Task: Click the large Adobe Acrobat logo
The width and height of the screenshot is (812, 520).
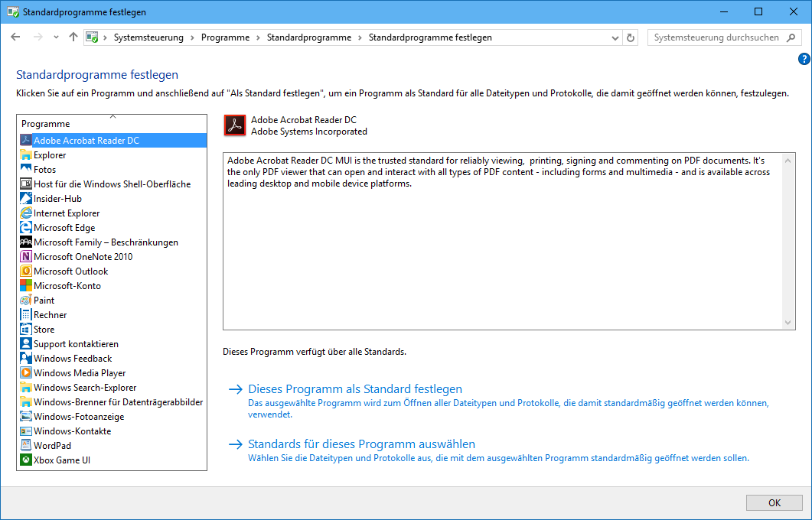Action: (235, 125)
